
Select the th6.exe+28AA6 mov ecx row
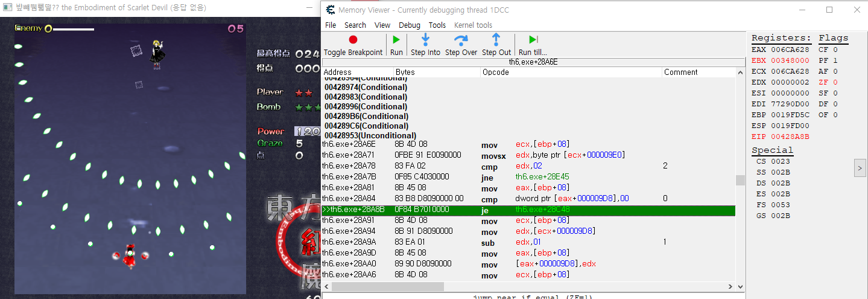point(528,275)
